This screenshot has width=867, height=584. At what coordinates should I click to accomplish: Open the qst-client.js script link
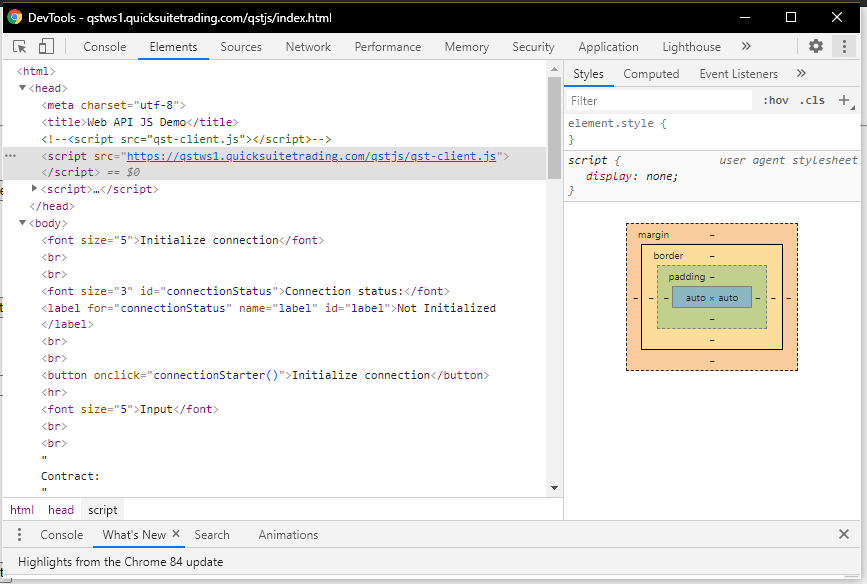click(311, 156)
